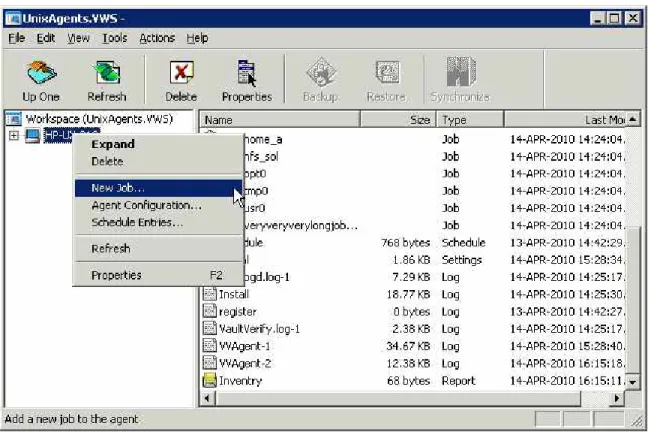Viewport: 648px width, 432px height.
Task: Click the vertical scrollbar up arrow
Action: [x=633, y=119]
